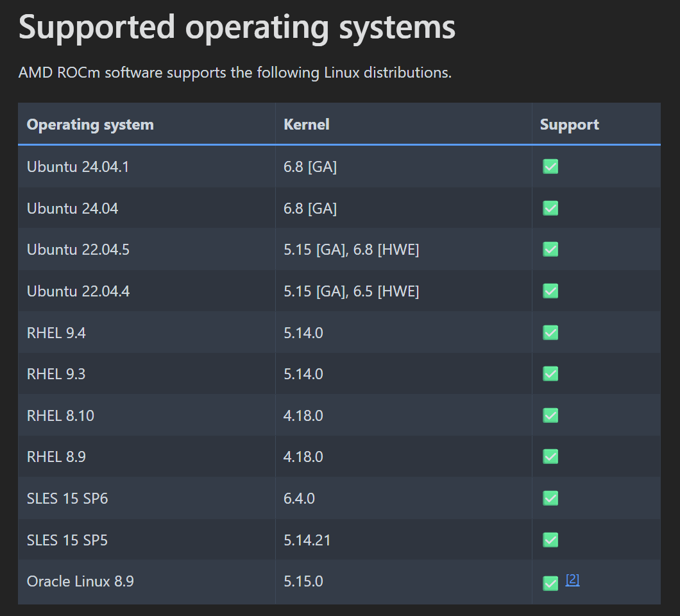The height and width of the screenshot is (616, 680).
Task: Open the [2] footnote link
Action: click(x=572, y=579)
